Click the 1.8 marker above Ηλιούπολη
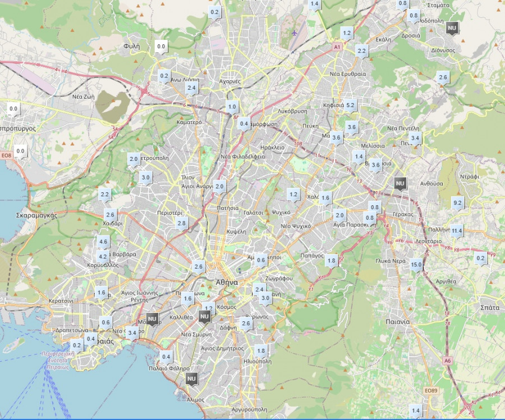This screenshot has height=420, width=505. pyautogui.click(x=261, y=351)
